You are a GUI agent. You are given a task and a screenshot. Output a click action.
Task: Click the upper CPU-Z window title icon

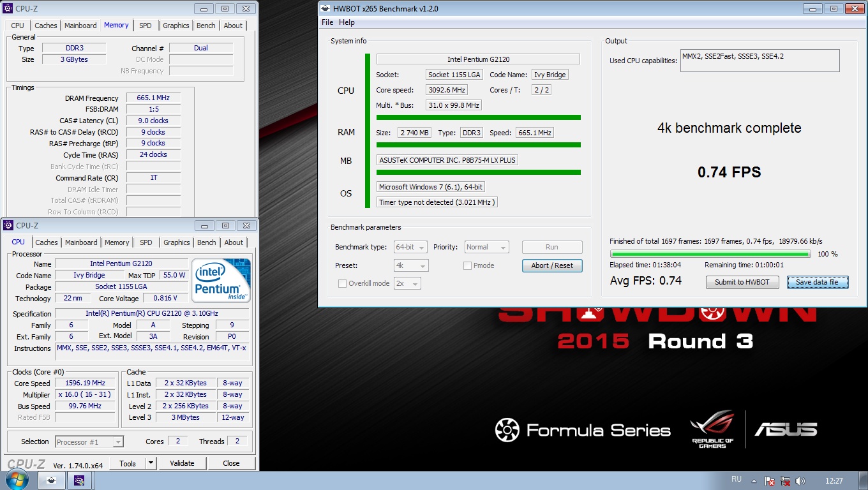pos(8,8)
